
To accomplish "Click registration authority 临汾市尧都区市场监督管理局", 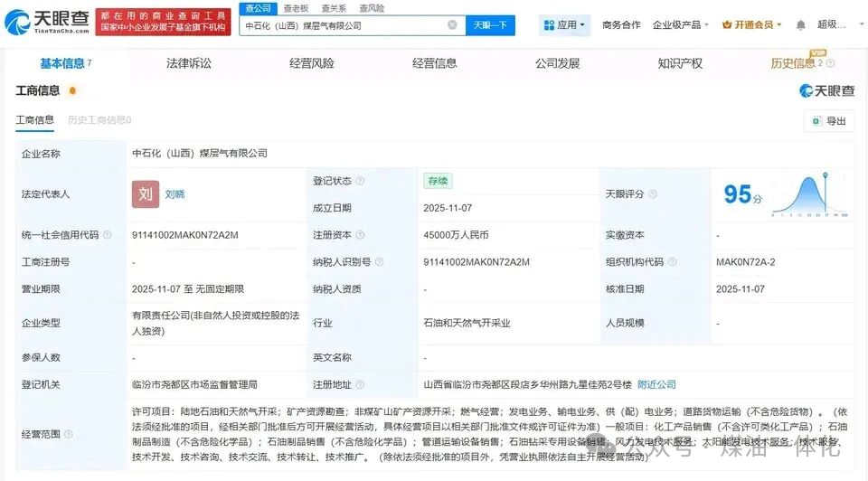I will point(194,384).
